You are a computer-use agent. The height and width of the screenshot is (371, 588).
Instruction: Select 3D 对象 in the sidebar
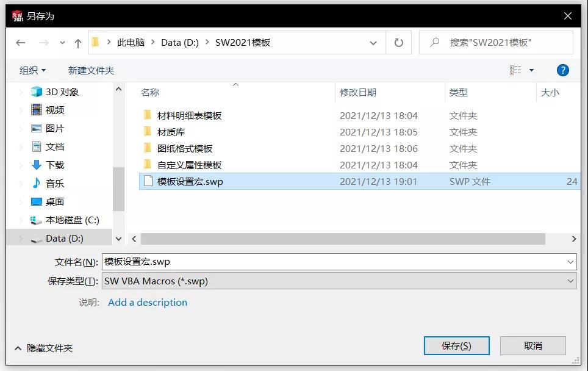click(62, 92)
